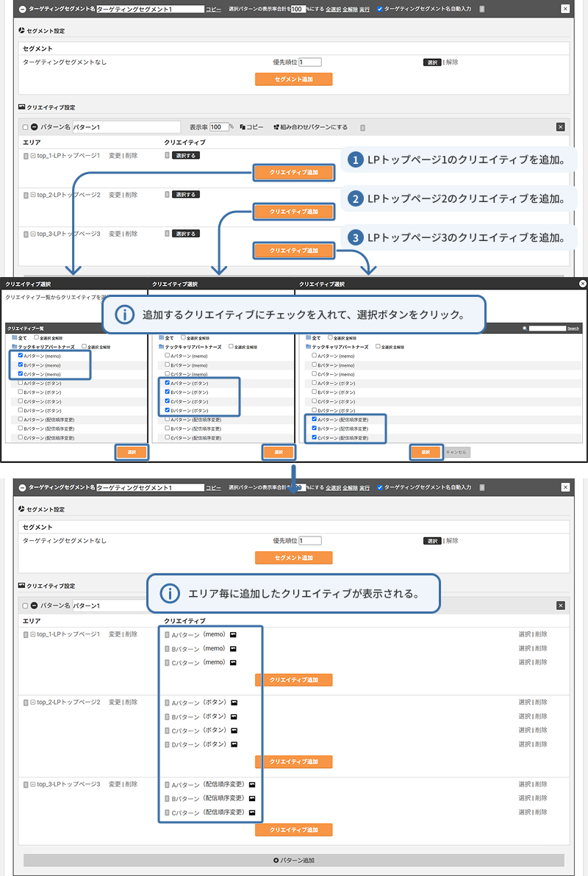Collapse パターン1 using minus circle beside 表示率 row
588x876 pixels.
point(34,127)
